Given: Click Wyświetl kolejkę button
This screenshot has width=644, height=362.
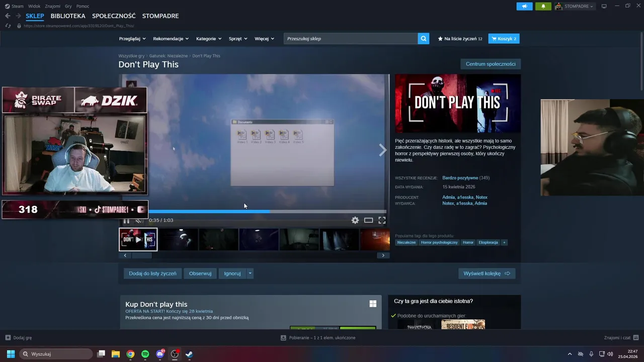Looking at the screenshot, I should pyautogui.click(x=487, y=274).
